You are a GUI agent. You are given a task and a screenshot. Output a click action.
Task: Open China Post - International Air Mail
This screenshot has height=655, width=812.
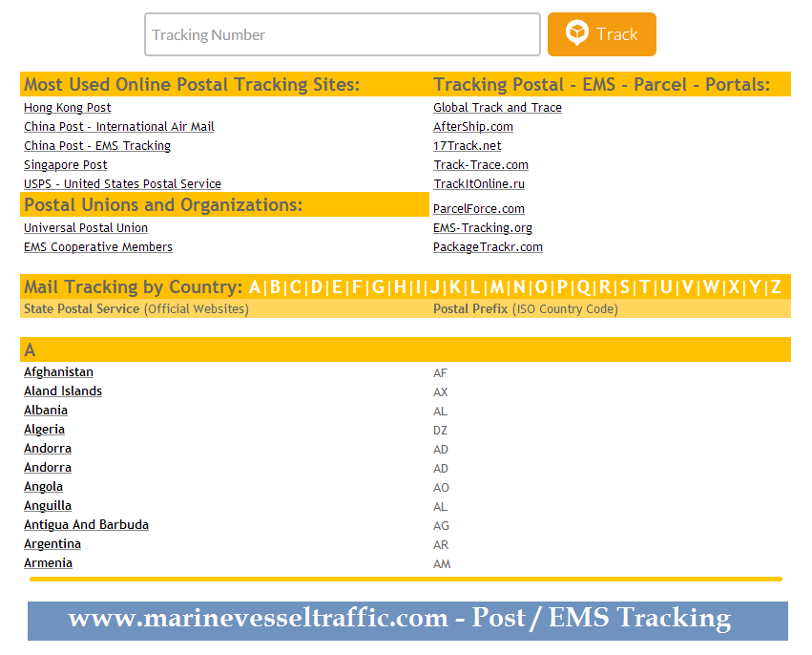pyautogui.click(x=119, y=127)
